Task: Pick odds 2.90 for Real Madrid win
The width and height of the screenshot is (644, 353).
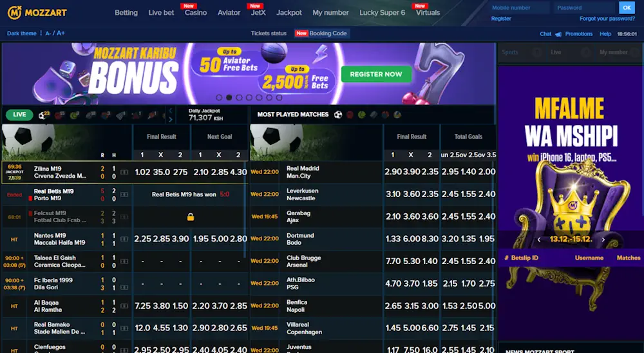Action: pyautogui.click(x=393, y=172)
